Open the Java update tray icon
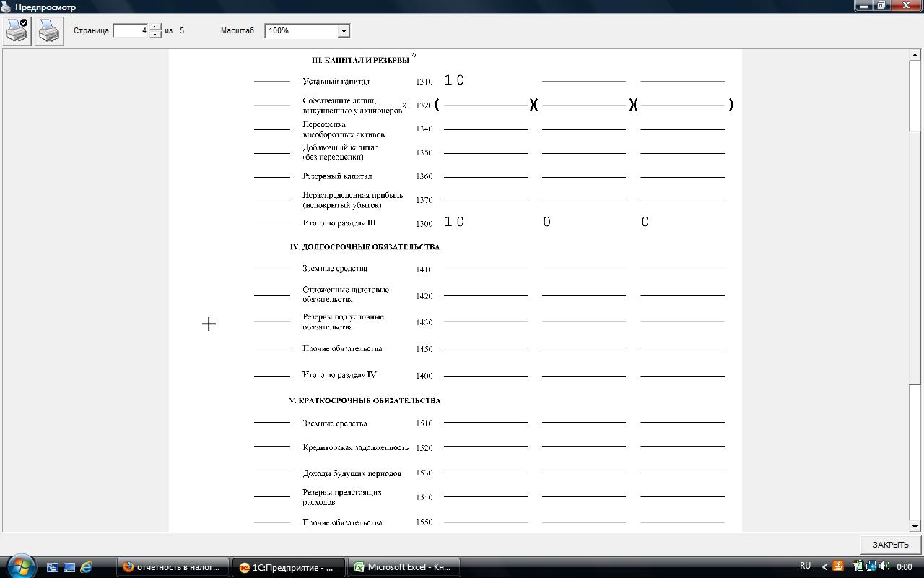Screen dimensions: 924x578 coord(838,566)
